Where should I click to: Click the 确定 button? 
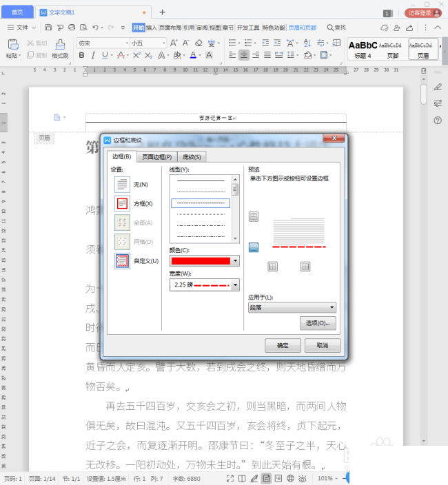[x=283, y=345]
